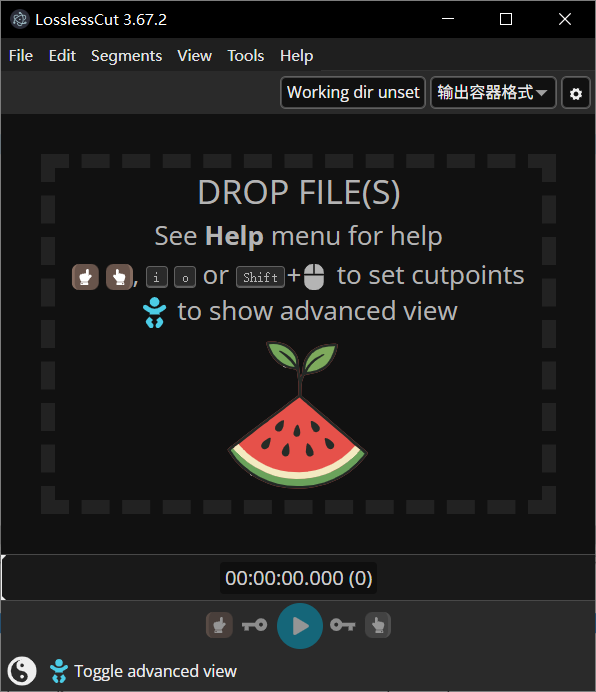The width and height of the screenshot is (596, 692).
Task: Open the Help menu
Action: (296, 56)
